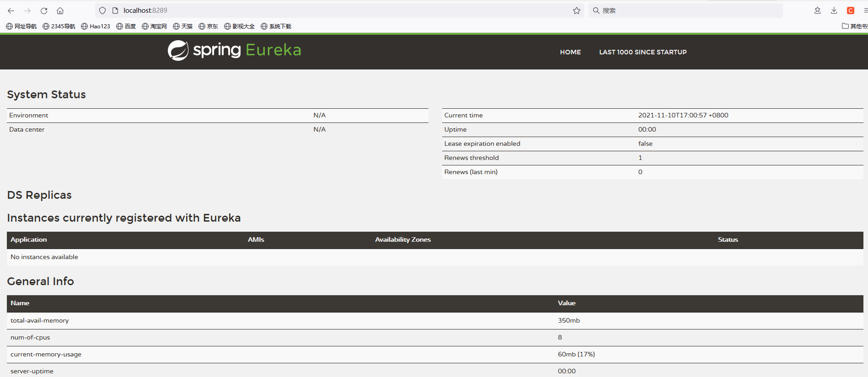Click the 350mb memory value

coord(569,320)
